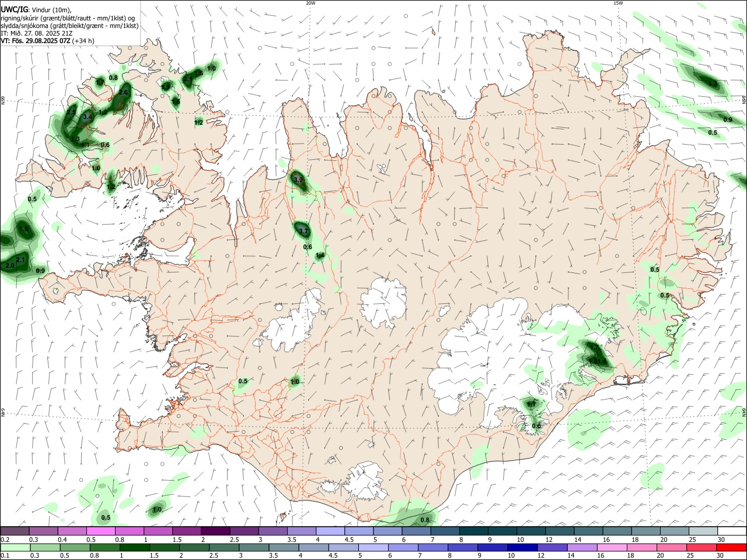Click the light pink 16–18 rain scale swatch
The image size is (747, 560).
pyautogui.click(x=613, y=548)
